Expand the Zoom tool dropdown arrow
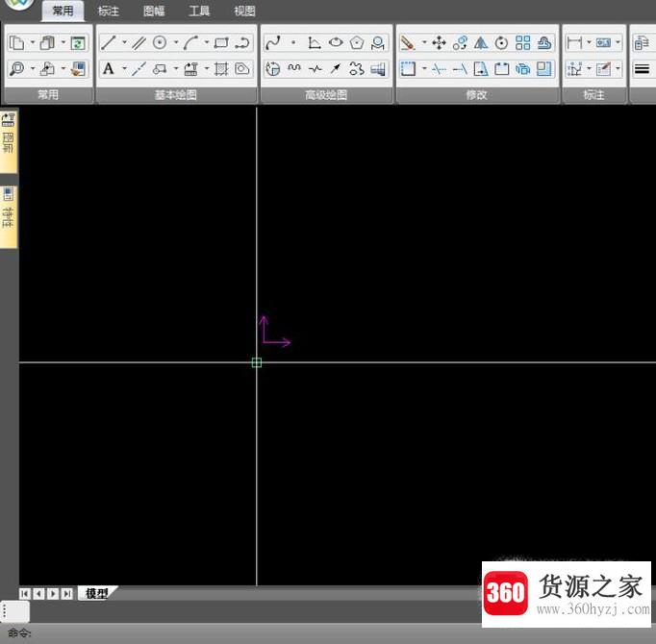This screenshot has height=644, width=656. point(32,68)
